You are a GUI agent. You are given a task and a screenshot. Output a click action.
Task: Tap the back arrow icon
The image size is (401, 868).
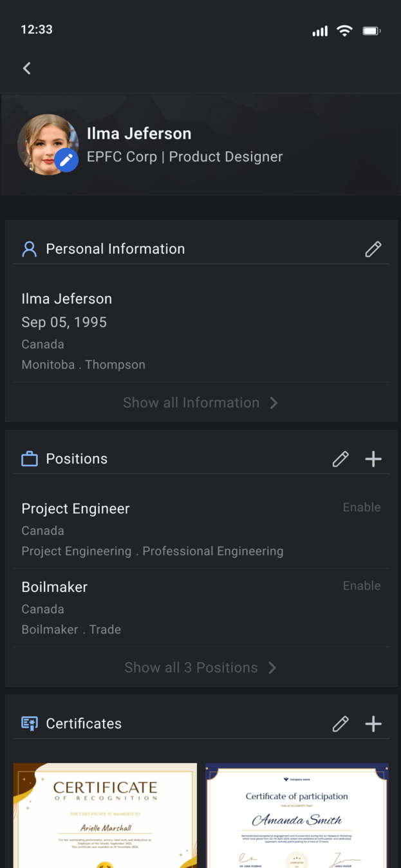(x=27, y=68)
